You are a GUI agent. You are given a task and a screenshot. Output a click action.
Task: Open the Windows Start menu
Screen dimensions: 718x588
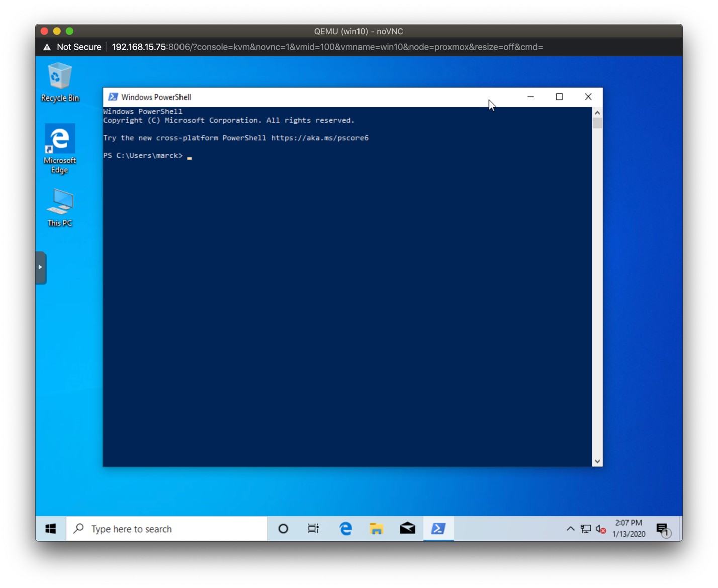pyautogui.click(x=51, y=529)
